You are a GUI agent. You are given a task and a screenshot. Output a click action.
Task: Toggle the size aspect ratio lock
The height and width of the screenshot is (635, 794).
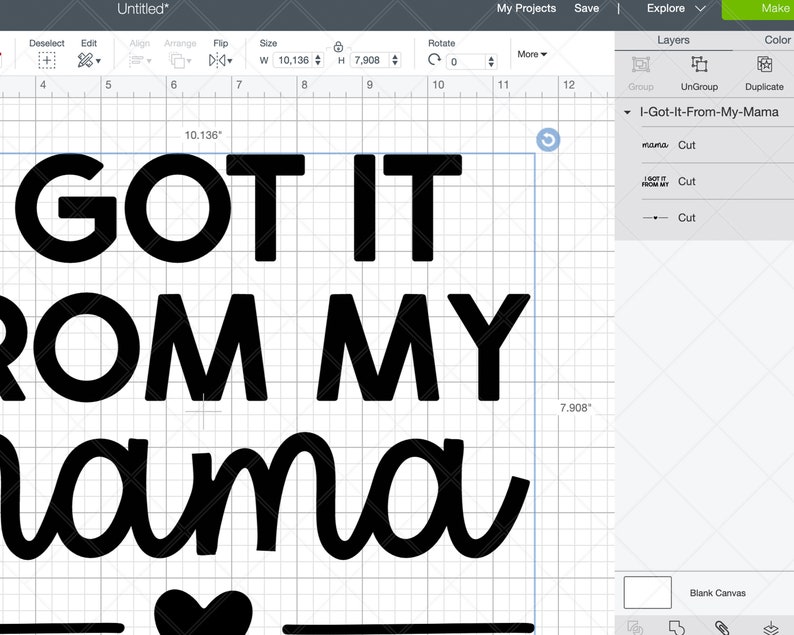[338, 47]
